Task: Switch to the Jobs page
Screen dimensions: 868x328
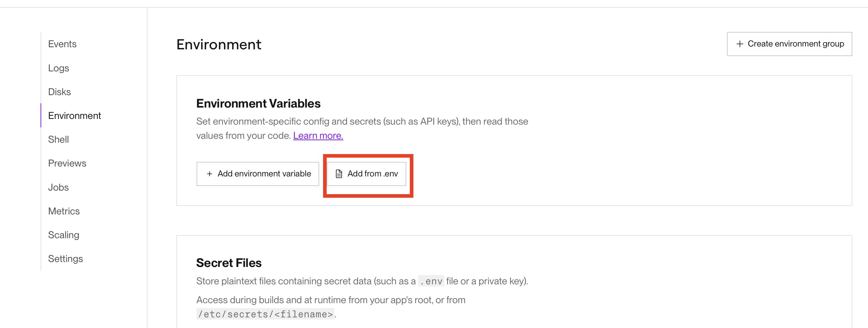Action: (x=58, y=187)
